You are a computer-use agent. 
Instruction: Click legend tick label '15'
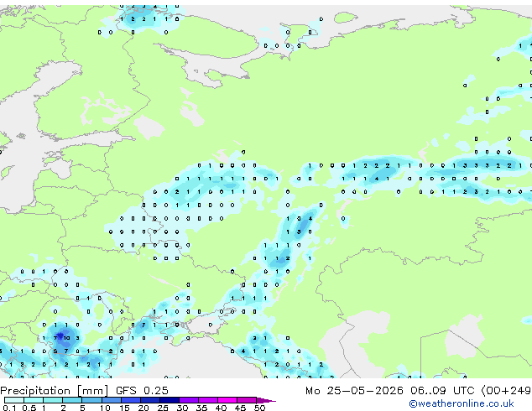(124, 408)
